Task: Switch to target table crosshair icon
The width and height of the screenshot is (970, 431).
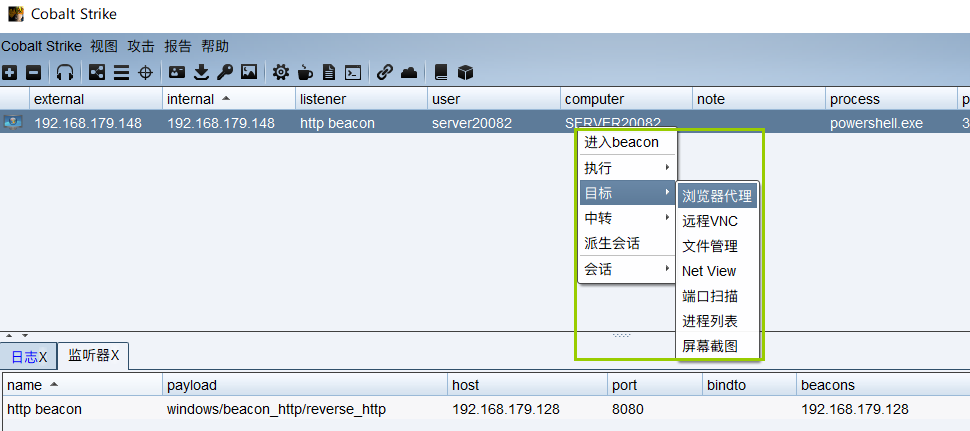Action: 145,73
